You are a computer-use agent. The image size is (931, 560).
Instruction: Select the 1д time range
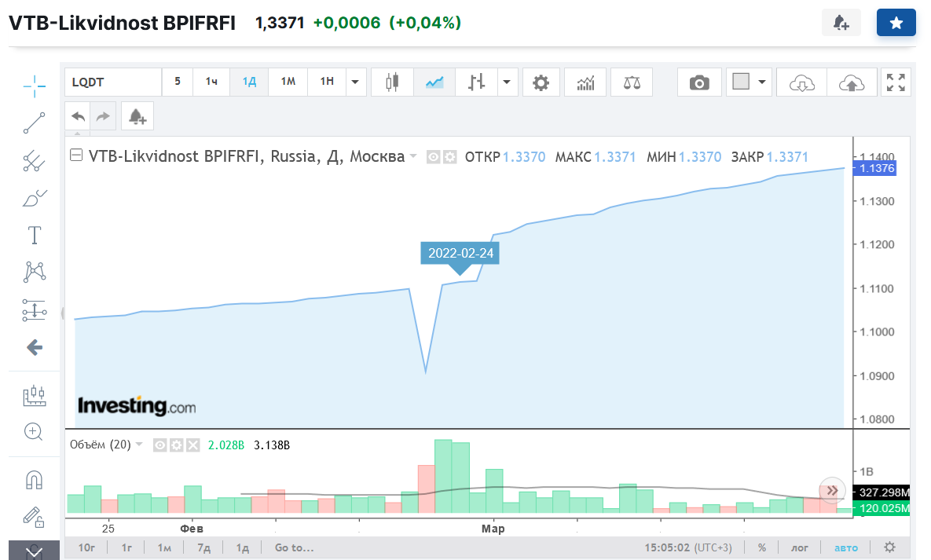pos(242,547)
